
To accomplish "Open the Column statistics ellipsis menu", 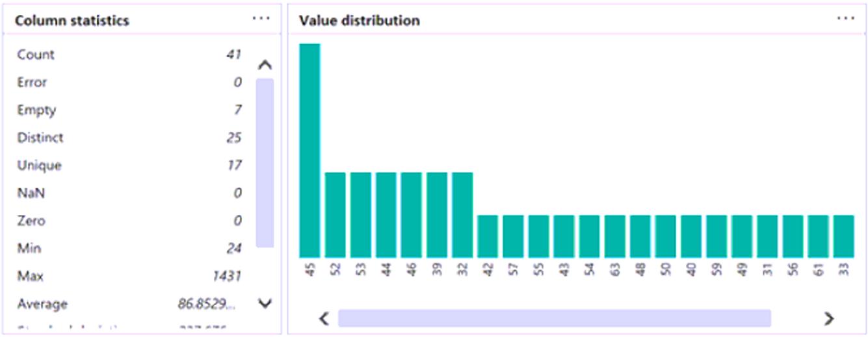I will (x=261, y=19).
